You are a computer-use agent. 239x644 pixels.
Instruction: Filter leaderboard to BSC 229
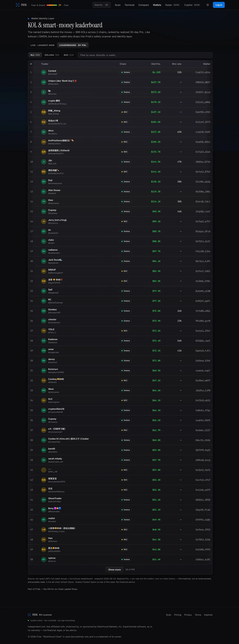point(69,55)
